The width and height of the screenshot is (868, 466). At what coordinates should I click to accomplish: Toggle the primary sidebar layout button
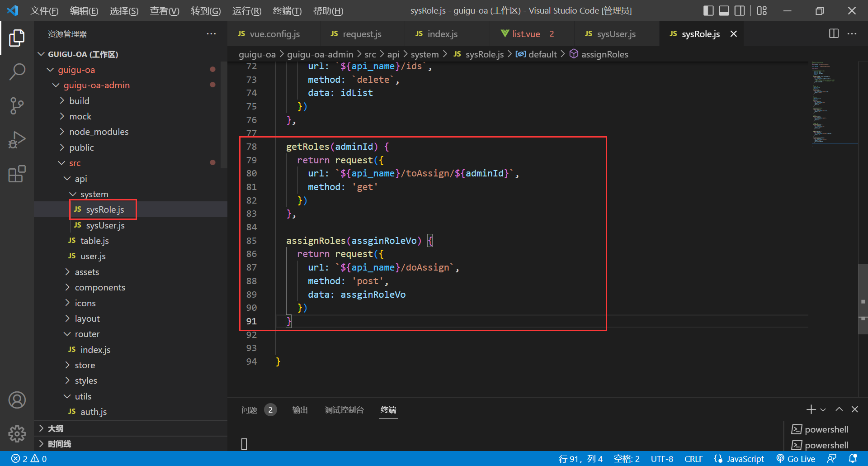(708, 11)
